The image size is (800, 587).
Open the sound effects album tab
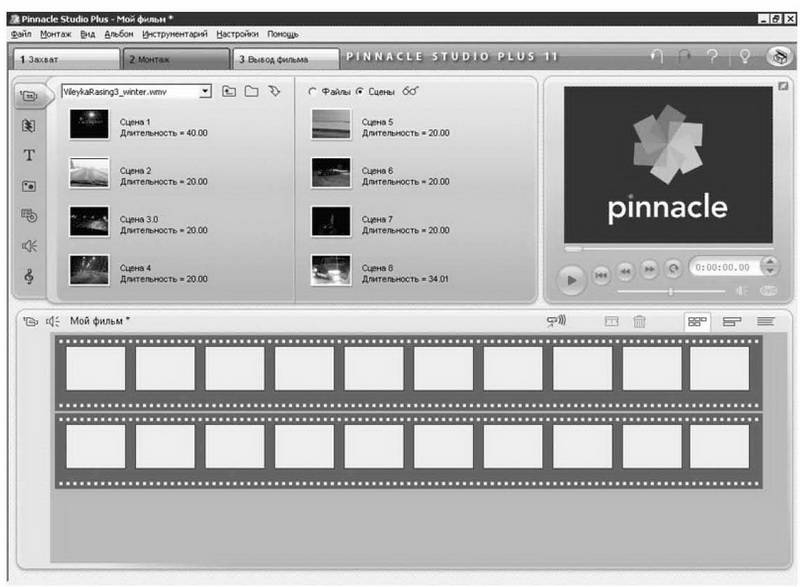coord(29,246)
